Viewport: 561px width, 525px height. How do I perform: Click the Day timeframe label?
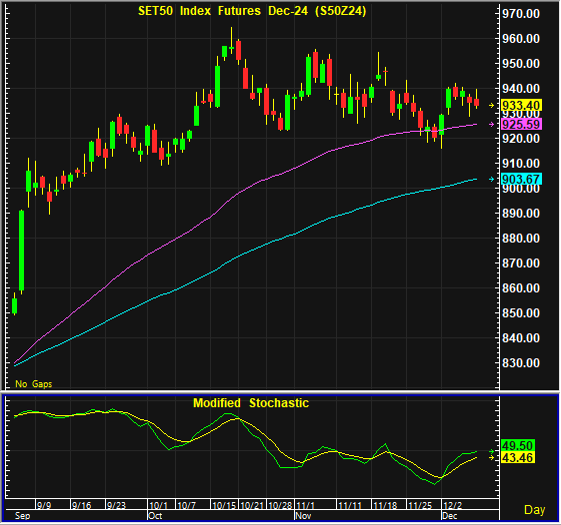[x=535, y=510]
